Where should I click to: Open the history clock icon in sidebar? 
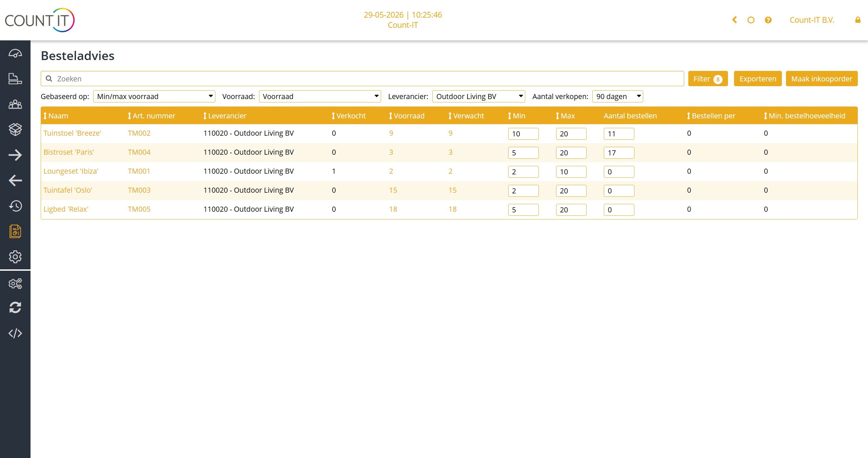[15, 206]
